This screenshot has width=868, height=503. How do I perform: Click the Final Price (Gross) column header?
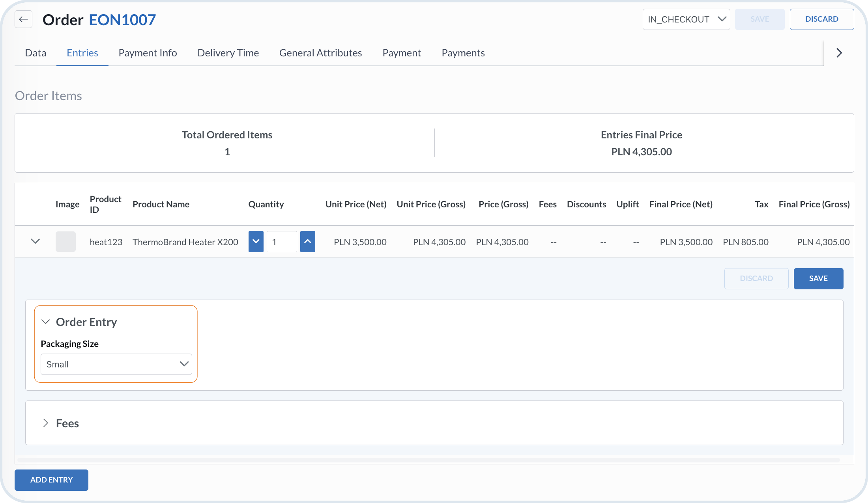click(x=814, y=204)
